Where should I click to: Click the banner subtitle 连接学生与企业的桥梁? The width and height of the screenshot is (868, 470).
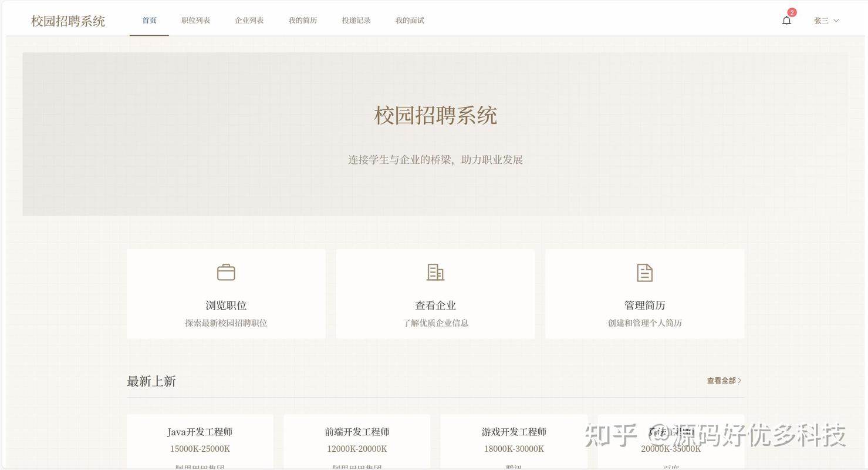[x=400, y=160]
